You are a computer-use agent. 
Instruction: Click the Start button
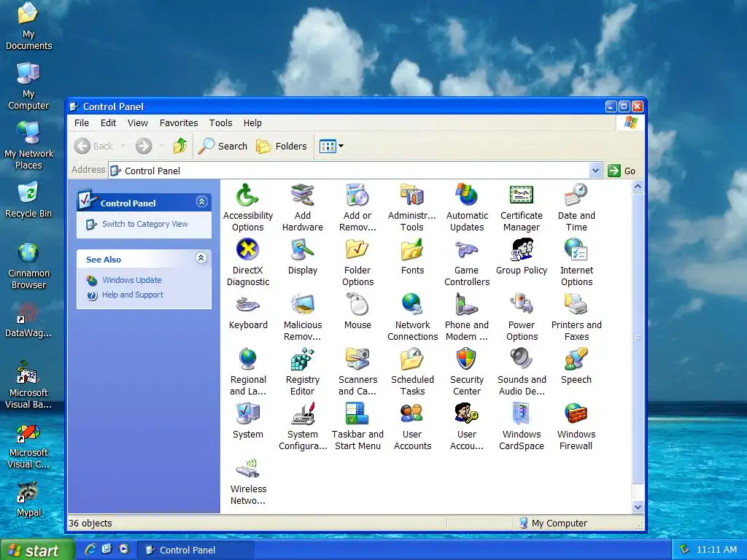click(x=37, y=550)
